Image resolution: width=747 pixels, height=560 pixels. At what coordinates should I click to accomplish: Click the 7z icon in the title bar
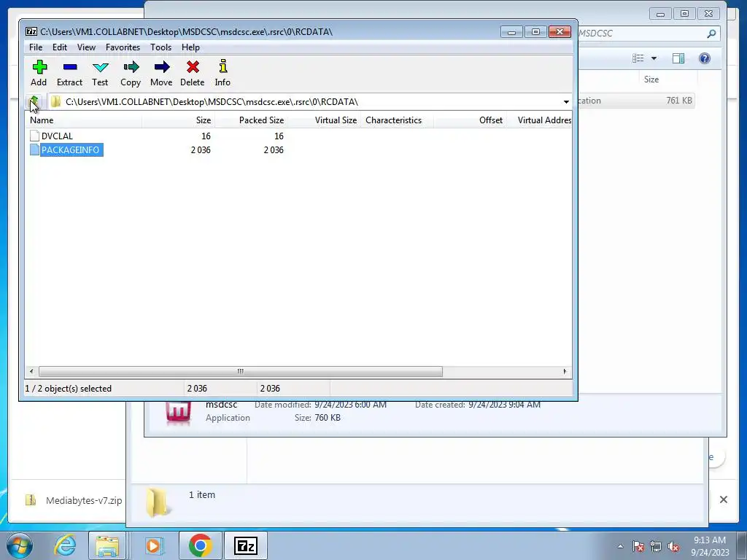(x=31, y=32)
